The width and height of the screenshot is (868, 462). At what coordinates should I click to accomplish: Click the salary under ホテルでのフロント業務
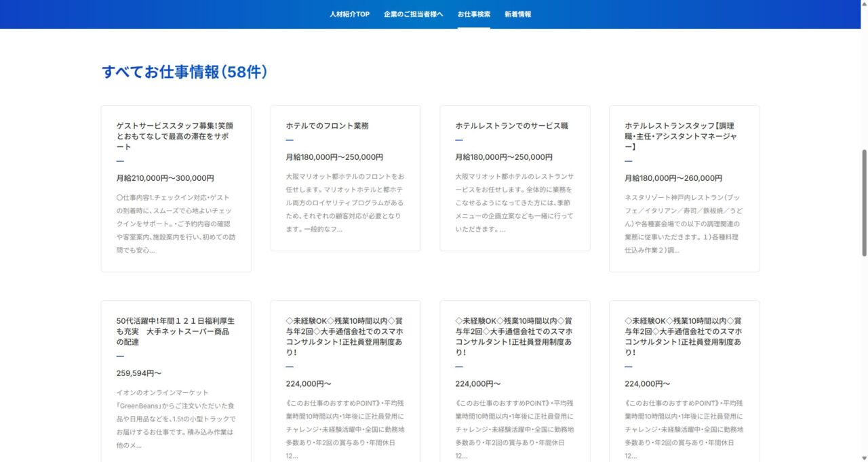(334, 157)
